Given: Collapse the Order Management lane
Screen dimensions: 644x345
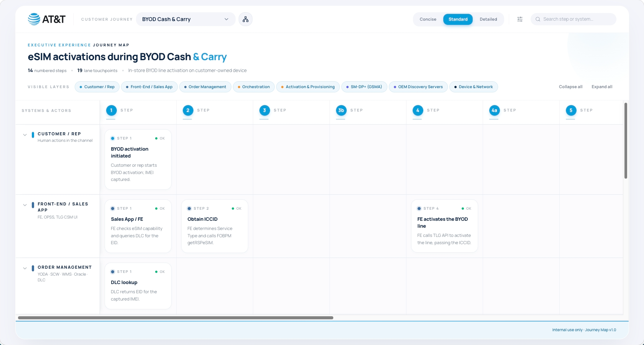Looking at the screenshot, I should [25, 268].
